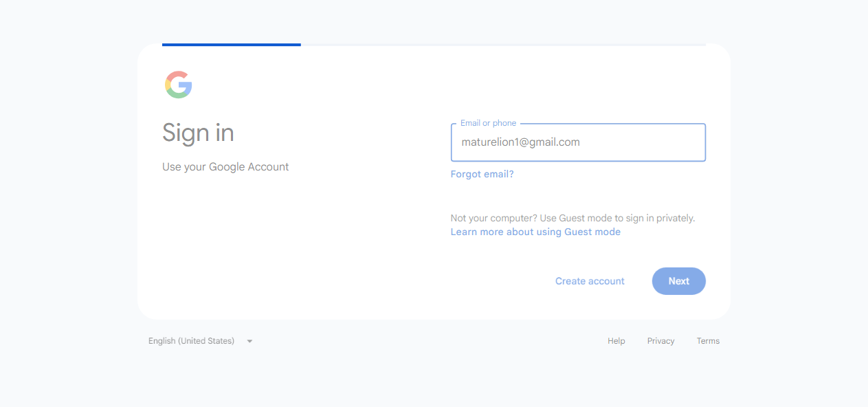868x407 pixels.
Task: Click the grey unfilled part of progress bar
Action: tap(503, 45)
